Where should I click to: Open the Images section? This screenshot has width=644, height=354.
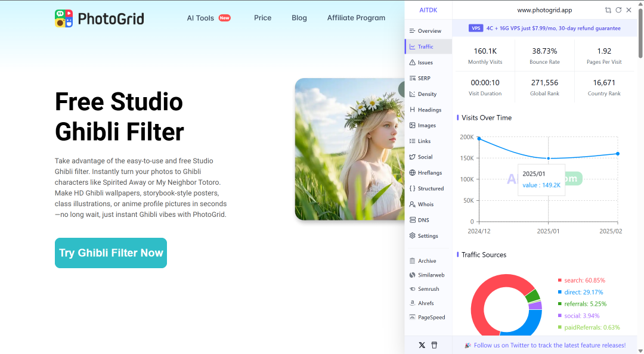(428, 125)
